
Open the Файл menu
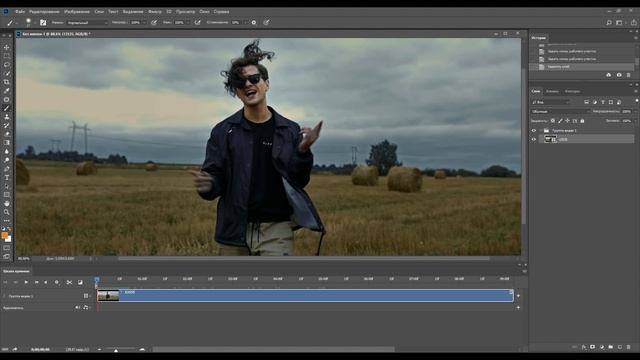point(20,11)
